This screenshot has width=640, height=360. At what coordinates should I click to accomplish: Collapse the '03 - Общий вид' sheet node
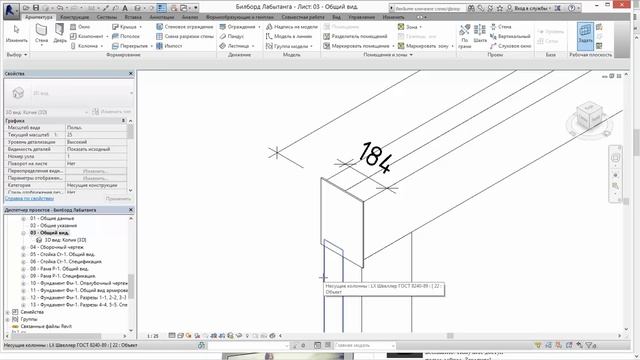(x=23, y=233)
